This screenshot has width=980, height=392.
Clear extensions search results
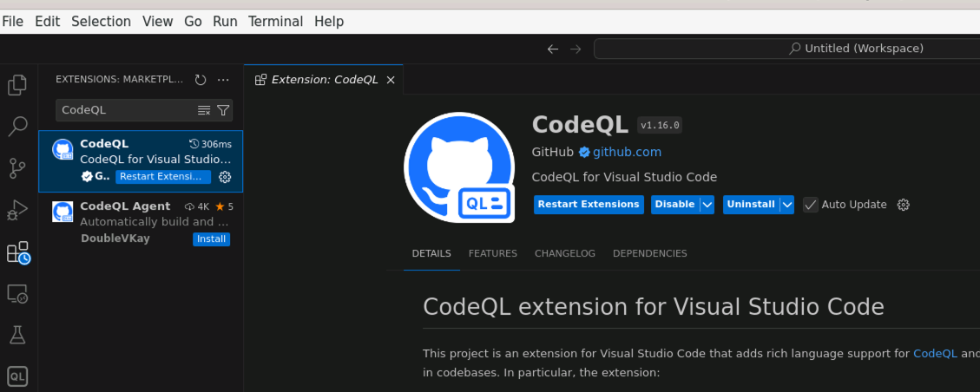(204, 110)
